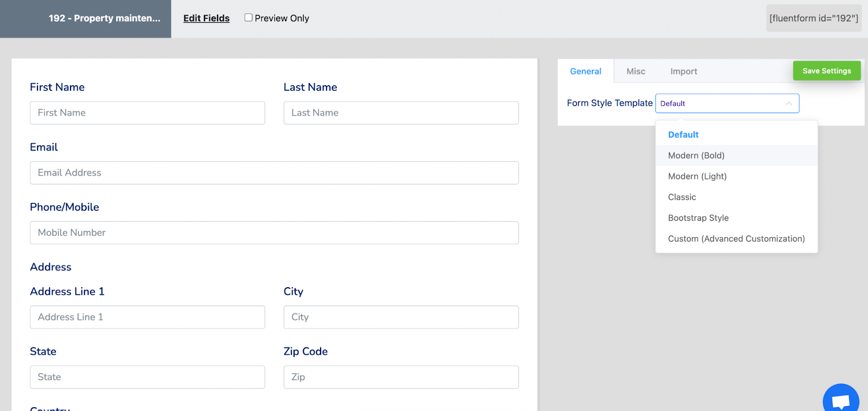This screenshot has height=411, width=868.
Task: Collapse the Form Style Template dropdown arrow
Action: [x=789, y=104]
